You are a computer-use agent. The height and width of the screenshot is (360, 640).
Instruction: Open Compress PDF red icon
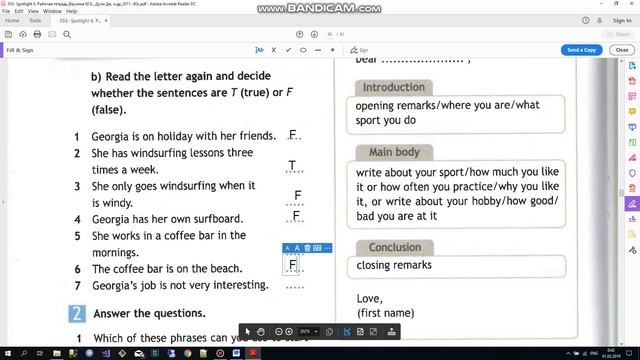tap(632, 188)
